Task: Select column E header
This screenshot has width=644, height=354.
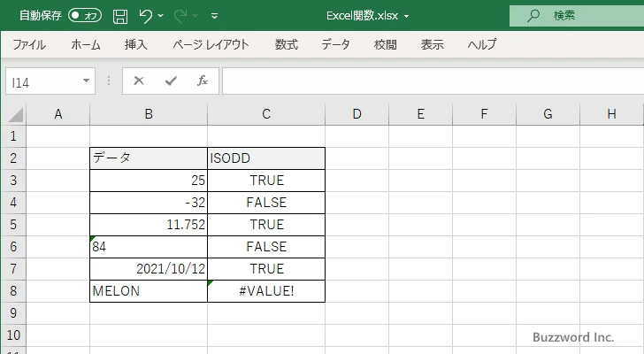Action: 420,114
